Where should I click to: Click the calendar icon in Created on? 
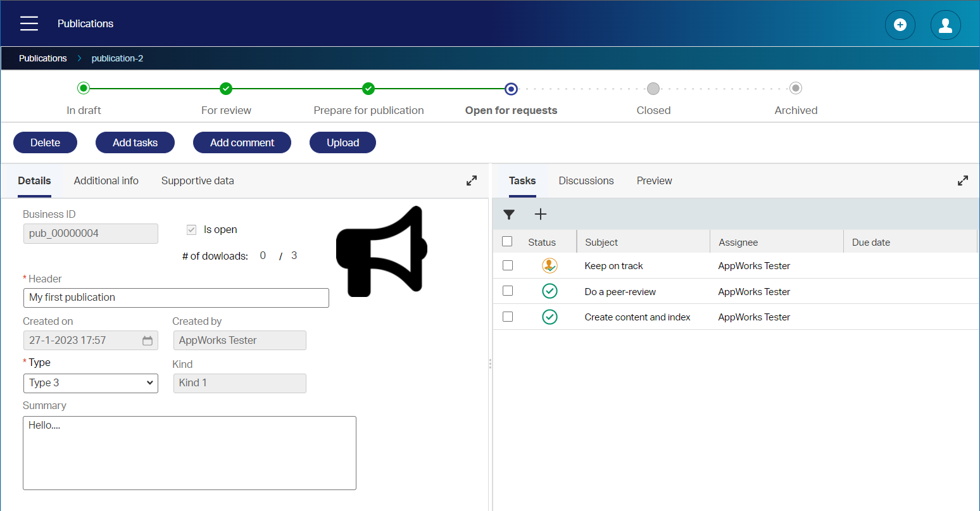[148, 341]
